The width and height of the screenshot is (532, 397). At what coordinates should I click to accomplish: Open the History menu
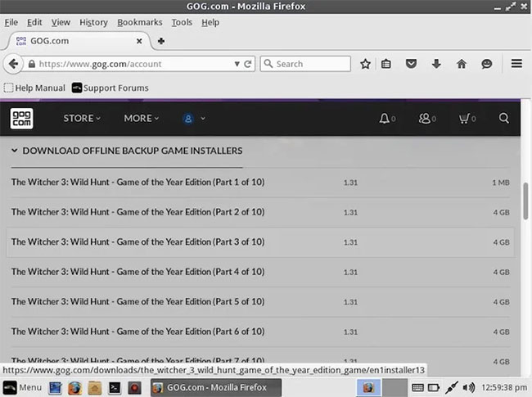pyautogui.click(x=93, y=22)
